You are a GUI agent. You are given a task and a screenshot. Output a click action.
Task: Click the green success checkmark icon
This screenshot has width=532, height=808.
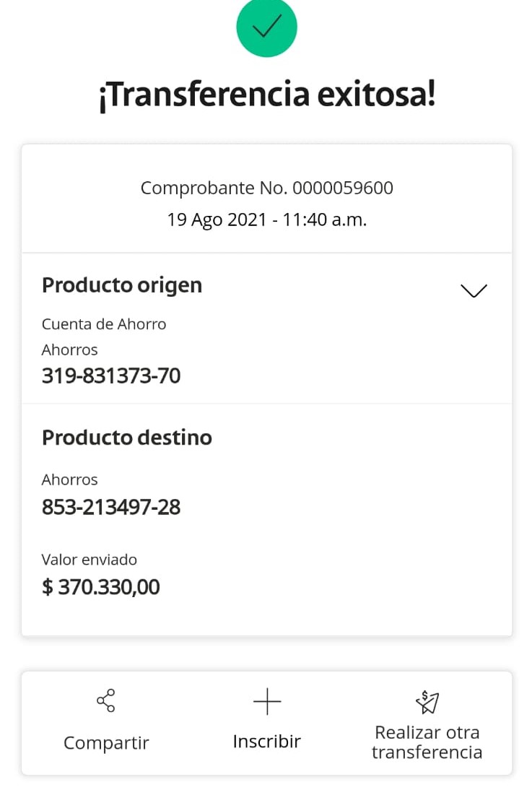tap(266, 27)
